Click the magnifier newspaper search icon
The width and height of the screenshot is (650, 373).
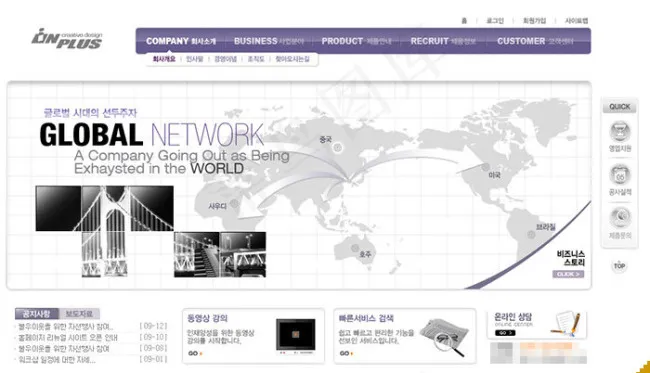(x=444, y=336)
